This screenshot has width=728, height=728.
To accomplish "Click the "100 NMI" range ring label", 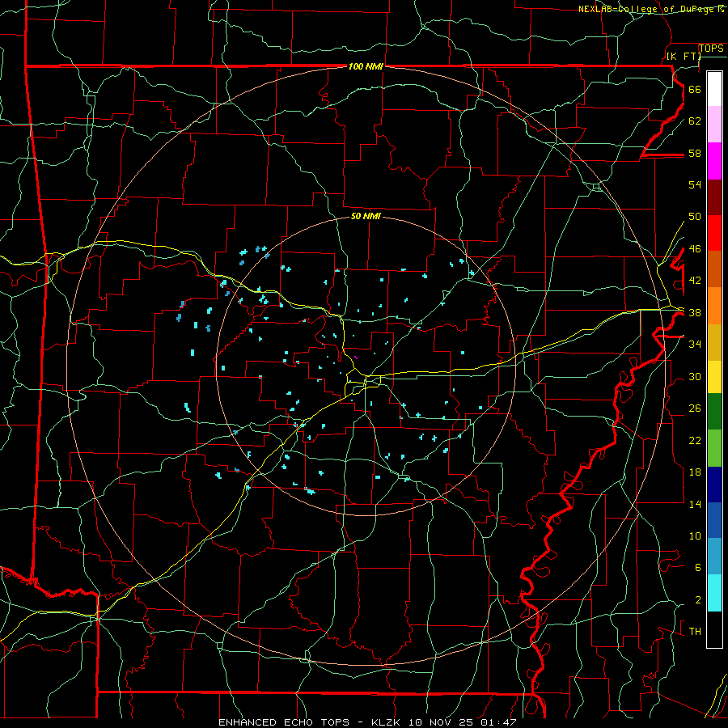I will tap(366, 67).
